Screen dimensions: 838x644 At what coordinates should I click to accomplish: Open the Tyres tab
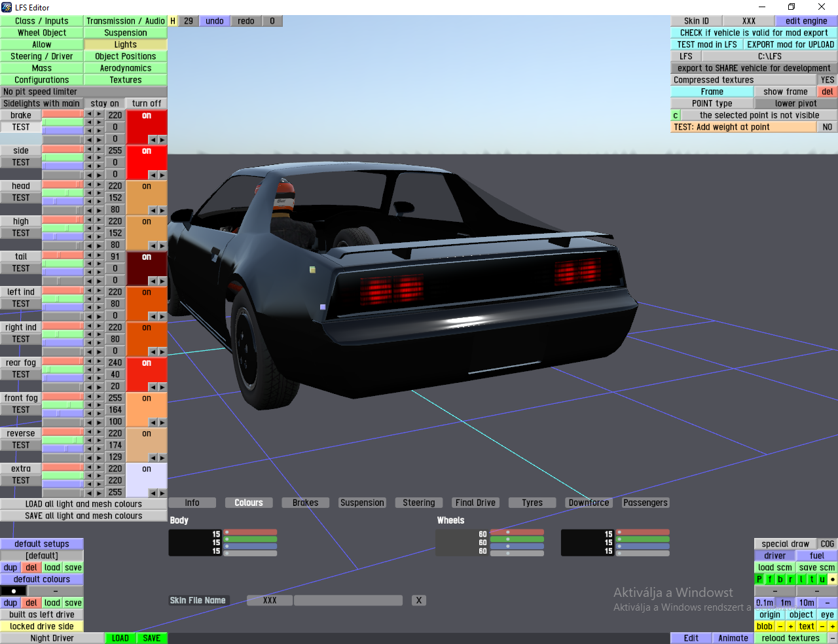[532, 503]
